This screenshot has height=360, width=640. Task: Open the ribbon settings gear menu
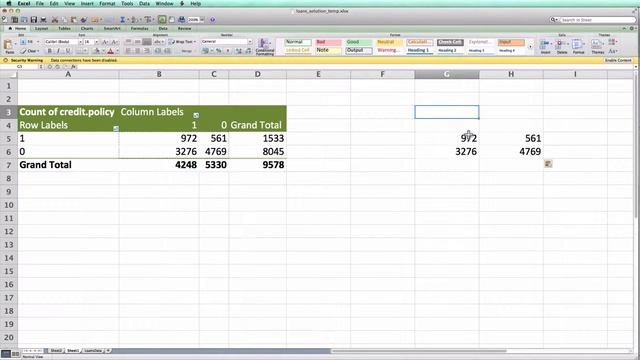pos(632,29)
